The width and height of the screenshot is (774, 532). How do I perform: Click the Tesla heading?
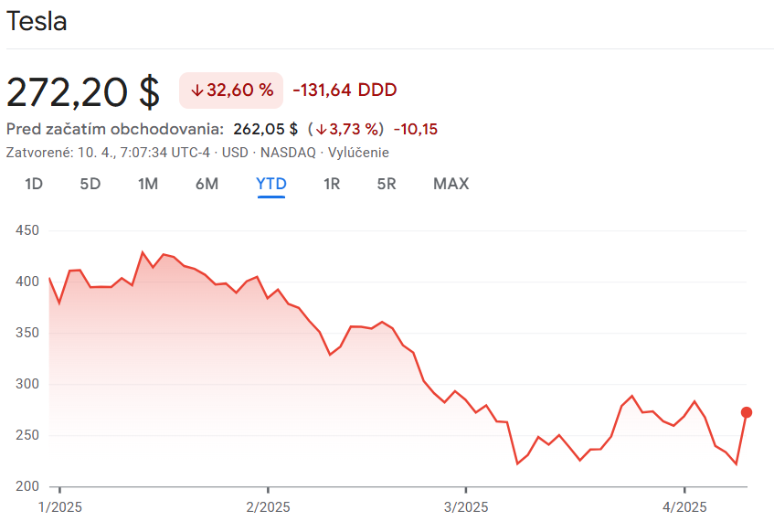click(x=37, y=22)
